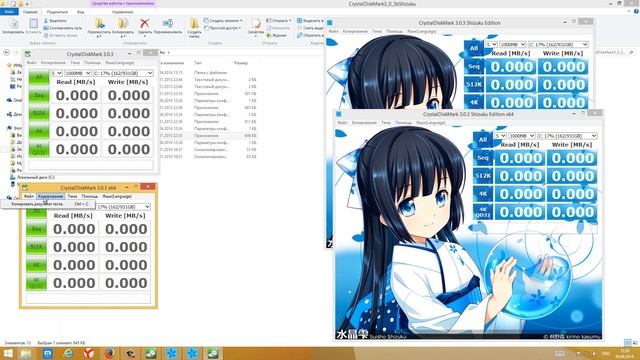The width and height of the screenshot is (640, 360).
Task: Expand Создать элемент dropdown in Explorer ribbon
Action: (x=223, y=20)
